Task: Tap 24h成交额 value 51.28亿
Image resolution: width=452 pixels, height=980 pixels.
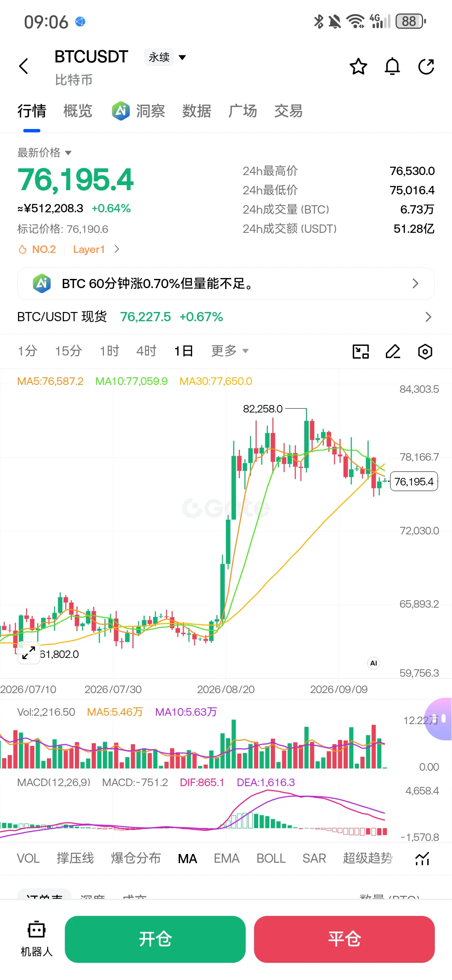Action: (x=414, y=229)
